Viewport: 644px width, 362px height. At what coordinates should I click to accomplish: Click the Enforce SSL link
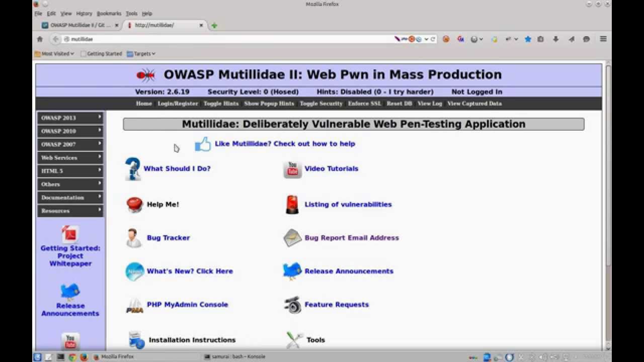coord(365,104)
